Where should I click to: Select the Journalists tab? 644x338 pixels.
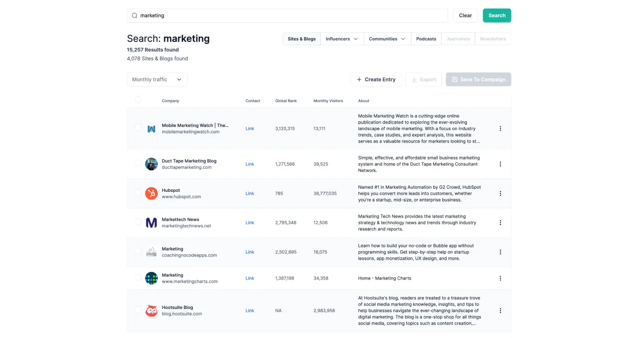[458, 39]
